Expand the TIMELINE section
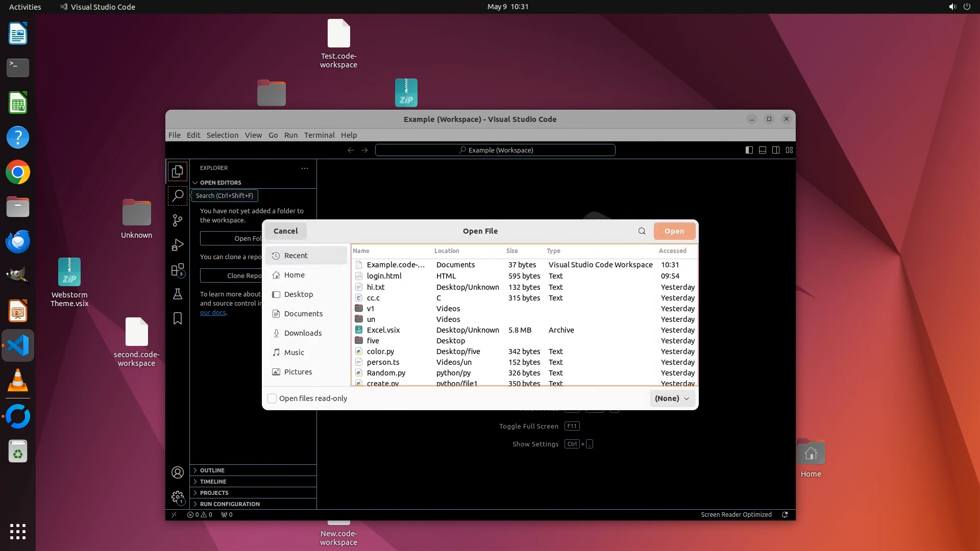Viewport: 980px width, 551px height. coord(213,482)
